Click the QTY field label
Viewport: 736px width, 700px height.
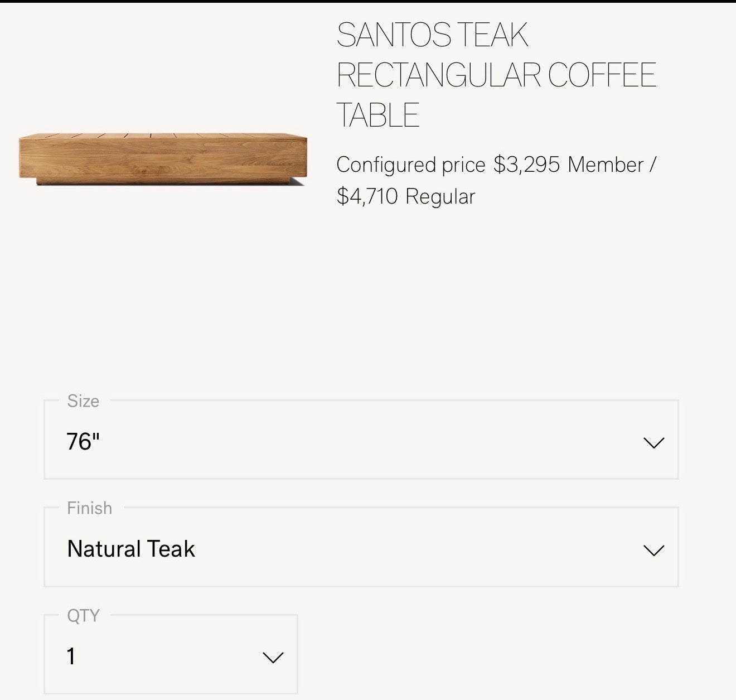click(83, 615)
